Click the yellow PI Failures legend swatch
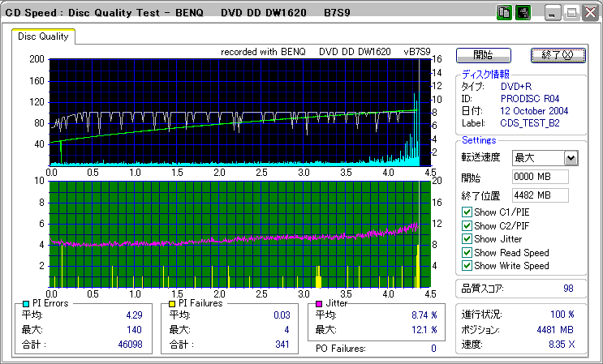603x364 pixels. (171, 303)
